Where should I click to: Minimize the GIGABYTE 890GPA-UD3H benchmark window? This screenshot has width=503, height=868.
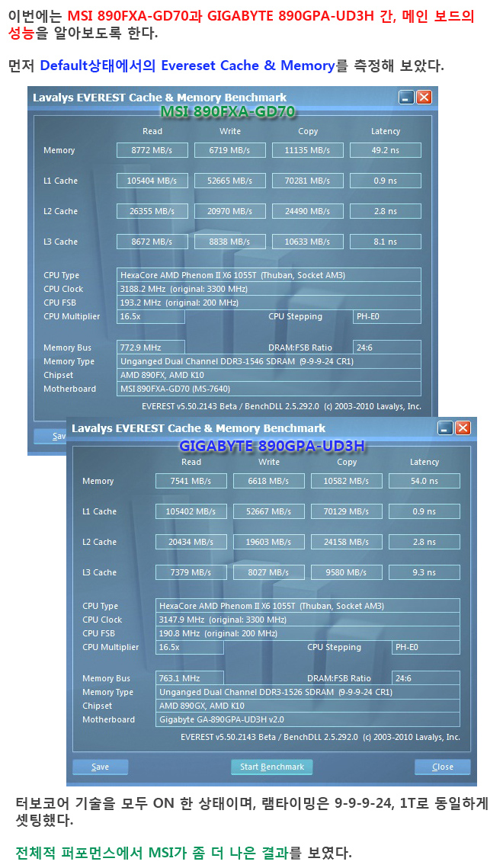445,428
